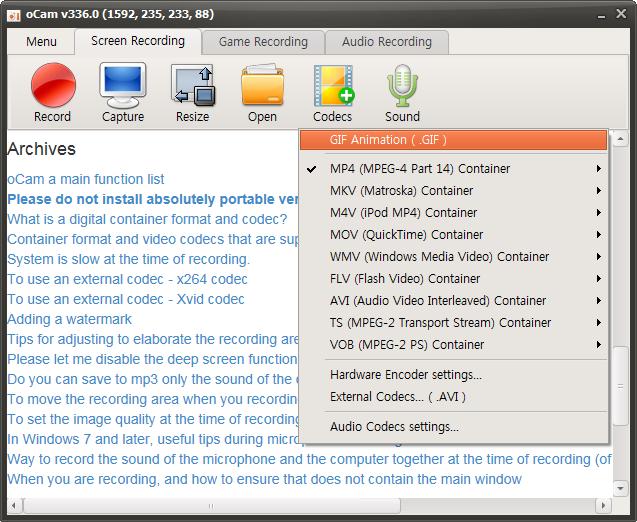Viewport: 637px width, 522px height.
Task: Select Audio Codecs settings menu entry
Action: tap(394, 427)
